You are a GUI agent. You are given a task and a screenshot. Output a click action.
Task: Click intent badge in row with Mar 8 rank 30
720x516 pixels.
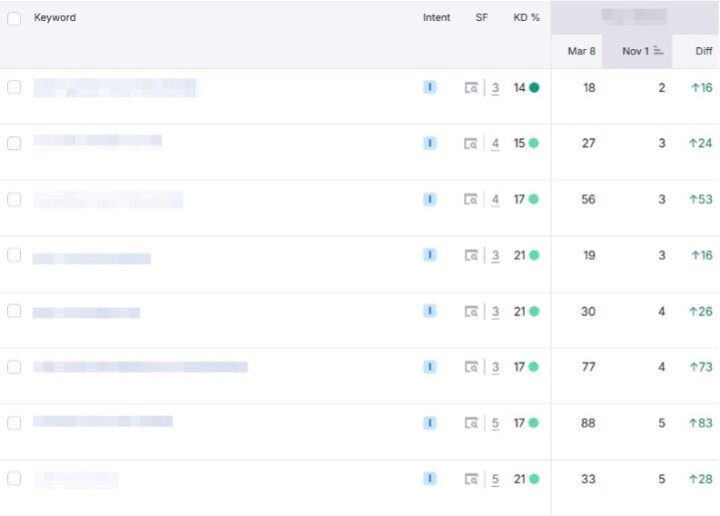[430, 311]
